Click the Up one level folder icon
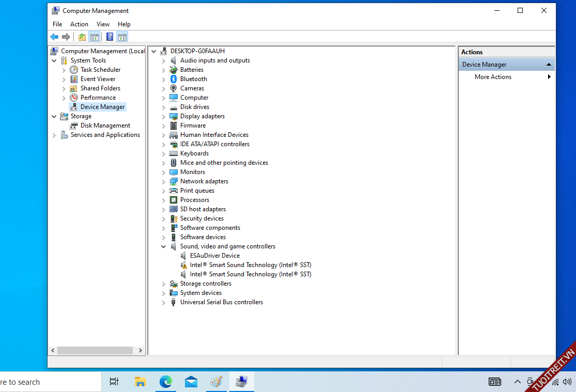The height and width of the screenshot is (392, 576). click(82, 37)
